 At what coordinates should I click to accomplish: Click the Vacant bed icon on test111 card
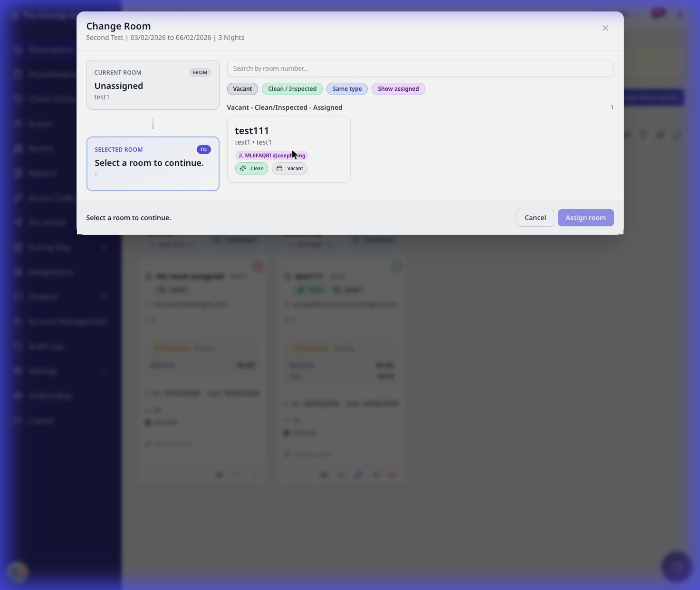pyautogui.click(x=280, y=168)
